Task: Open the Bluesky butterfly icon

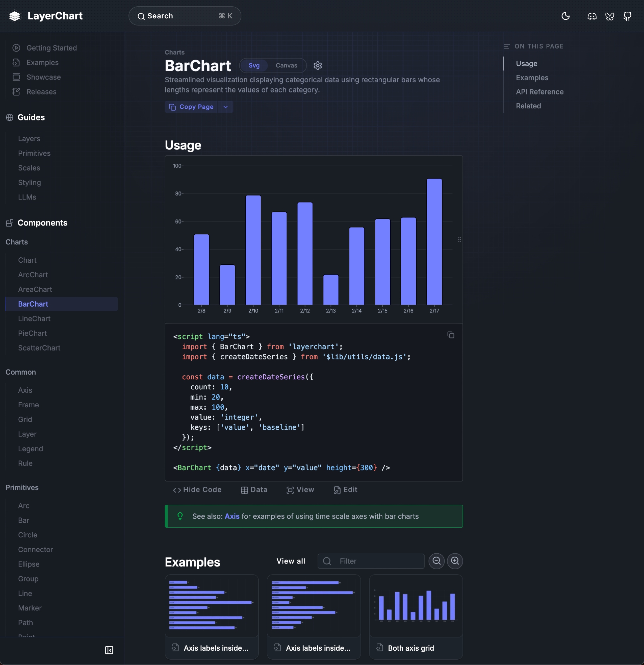Action: pyautogui.click(x=609, y=16)
